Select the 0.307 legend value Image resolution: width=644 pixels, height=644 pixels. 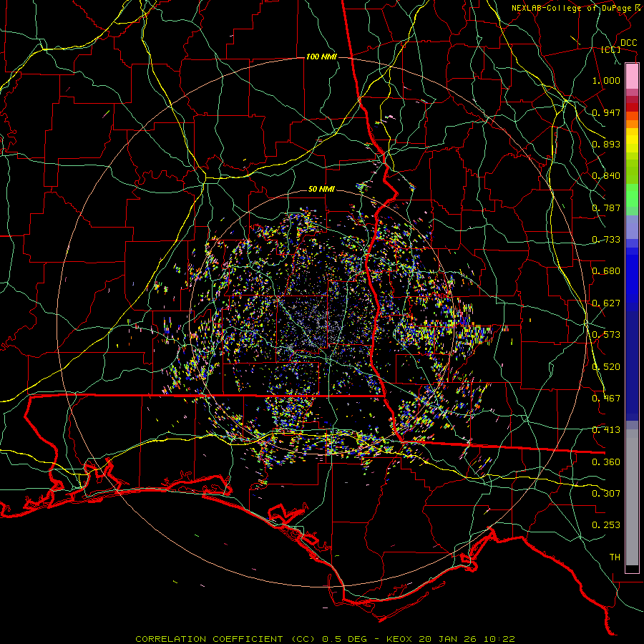point(606,494)
